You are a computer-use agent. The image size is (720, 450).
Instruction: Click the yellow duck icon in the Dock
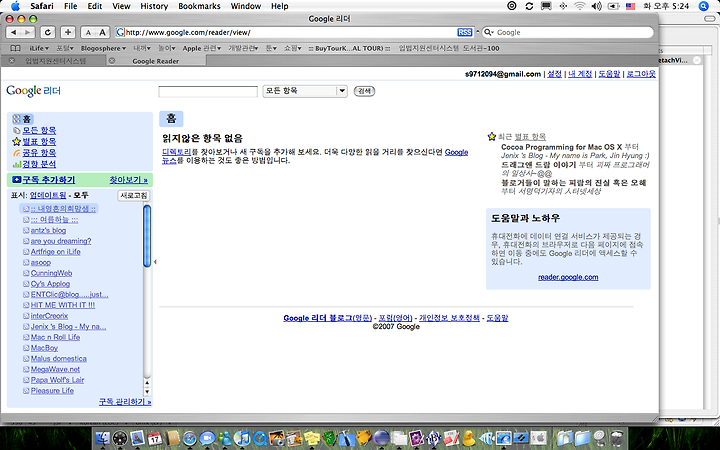(x=468, y=439)
